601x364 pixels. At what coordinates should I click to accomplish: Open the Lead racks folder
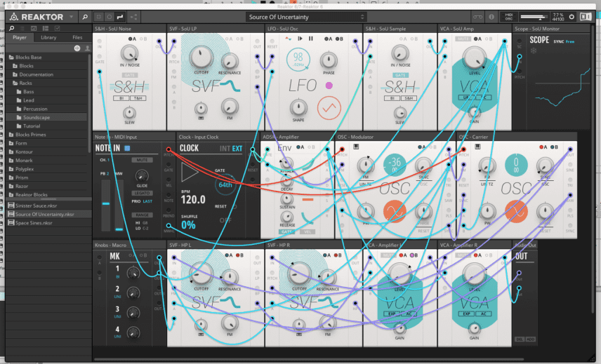[x=46, y=100]
